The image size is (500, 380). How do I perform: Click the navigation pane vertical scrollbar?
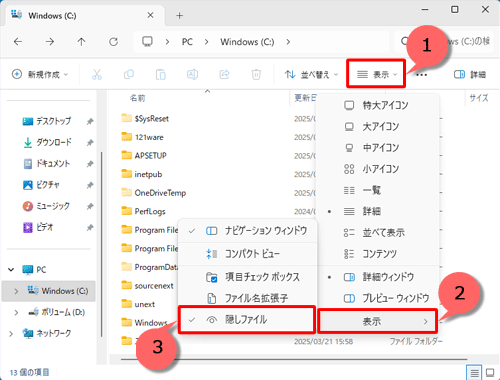[101, 243]
